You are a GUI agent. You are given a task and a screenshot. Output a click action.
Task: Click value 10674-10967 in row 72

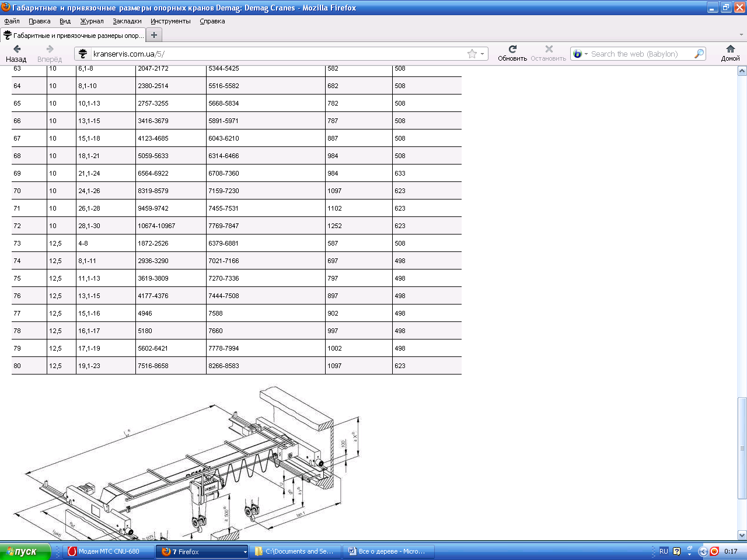pyautogui.click(x=156, y=226)
